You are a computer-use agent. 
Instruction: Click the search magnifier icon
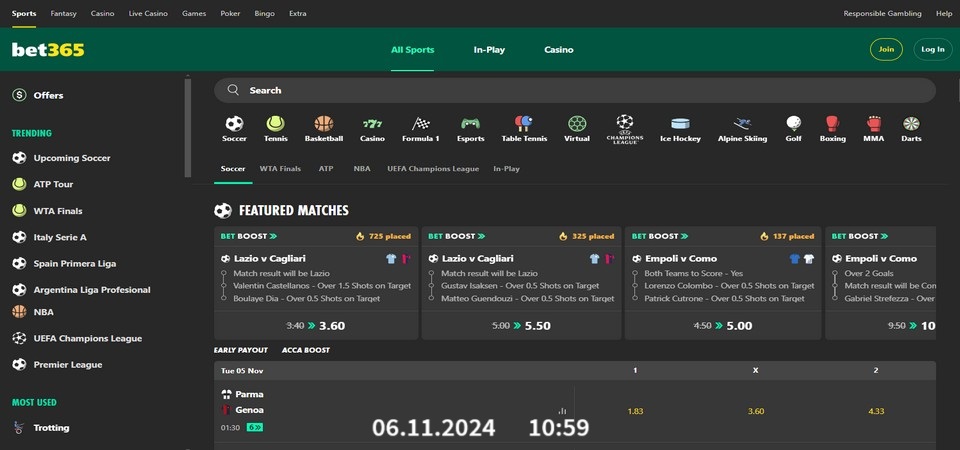click(233, 90)
